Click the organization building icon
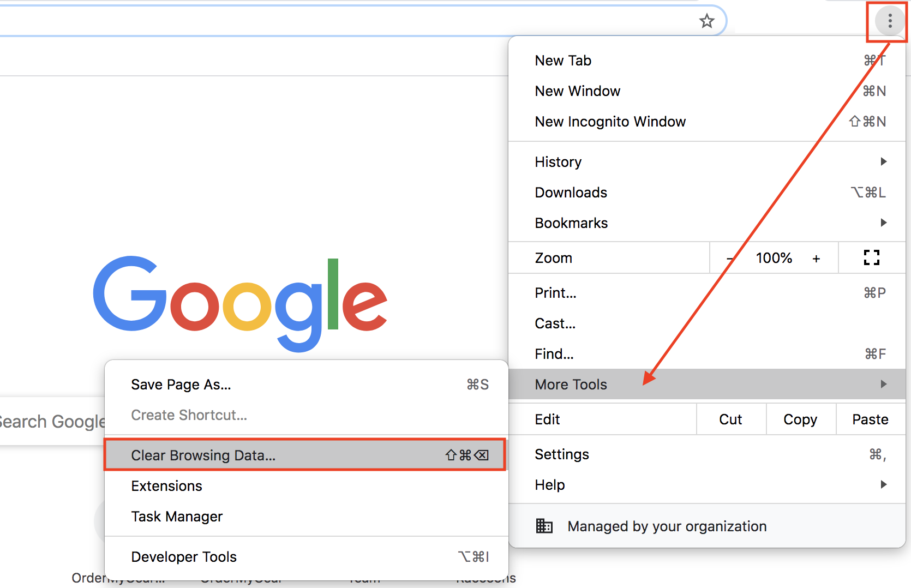The image size is (911, 588). point(544,526)
